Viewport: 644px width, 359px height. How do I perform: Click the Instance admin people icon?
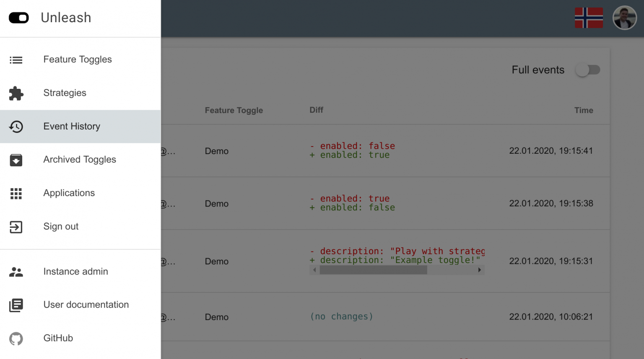(16, 272)
